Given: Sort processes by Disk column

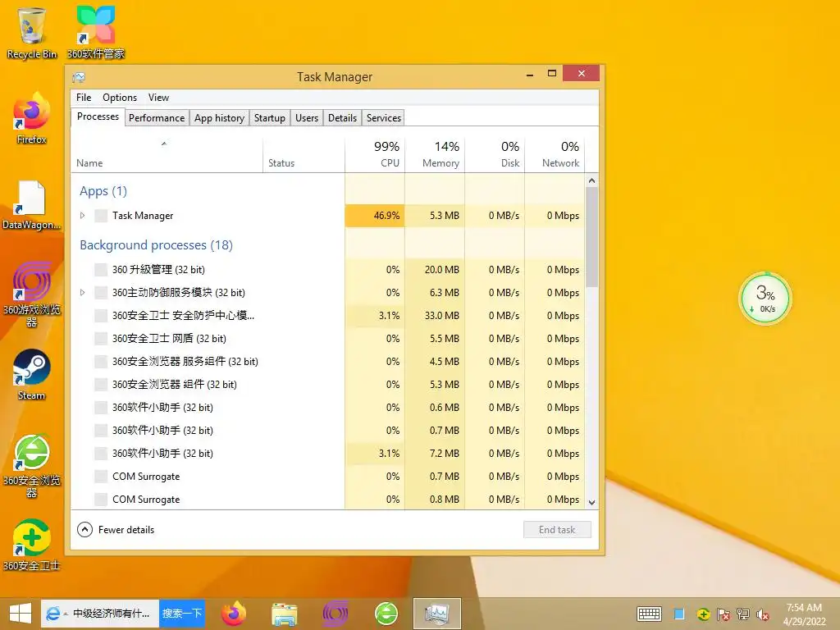Looking at the screenshot, I should click(x=495, y=155).
